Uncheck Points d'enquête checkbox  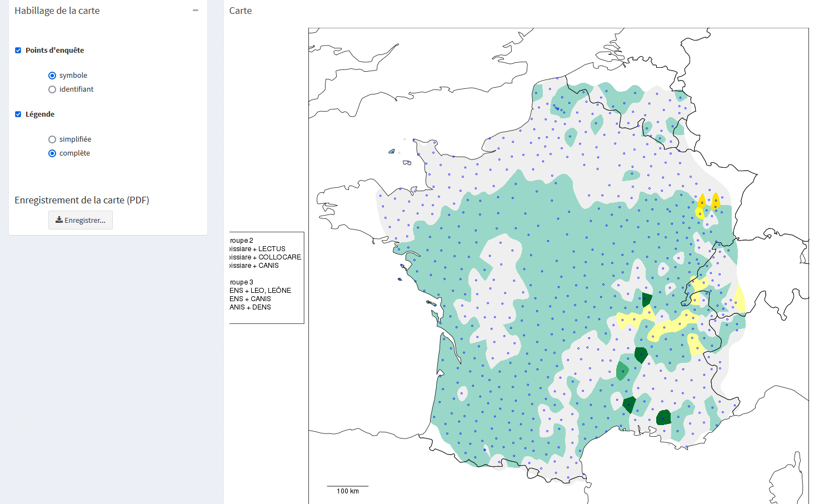click(18, 51)
